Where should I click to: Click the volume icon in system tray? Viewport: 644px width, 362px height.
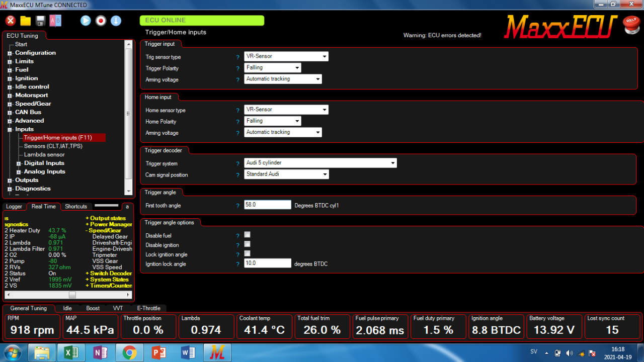(x=569, y=353)
